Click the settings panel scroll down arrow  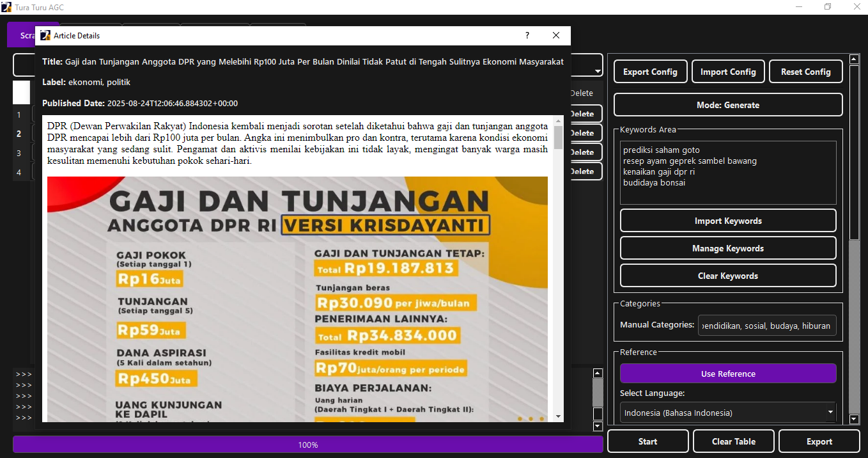point(854,420)
